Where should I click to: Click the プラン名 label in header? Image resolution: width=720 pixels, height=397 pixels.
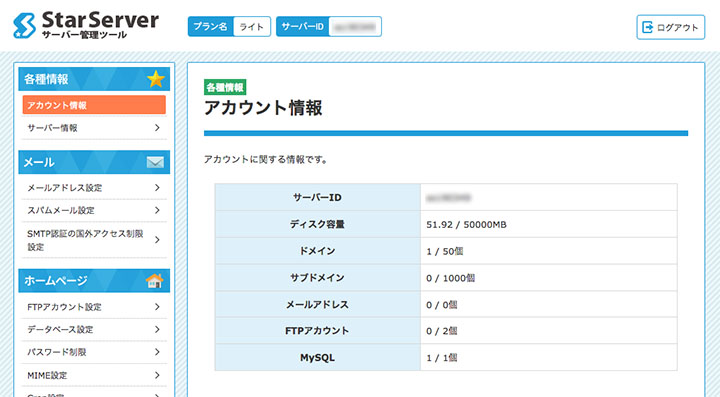click(x=210, y=27)
